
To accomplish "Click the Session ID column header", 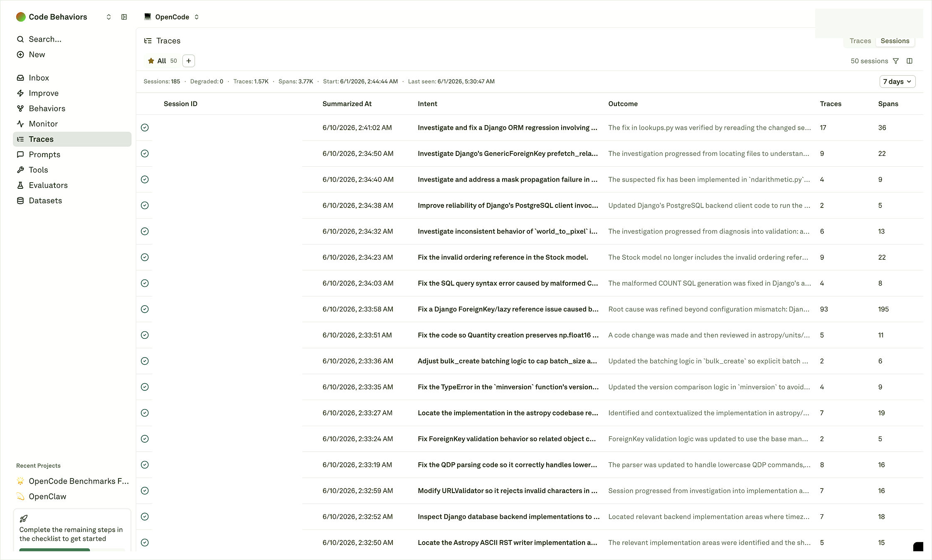I will [180, 104].
